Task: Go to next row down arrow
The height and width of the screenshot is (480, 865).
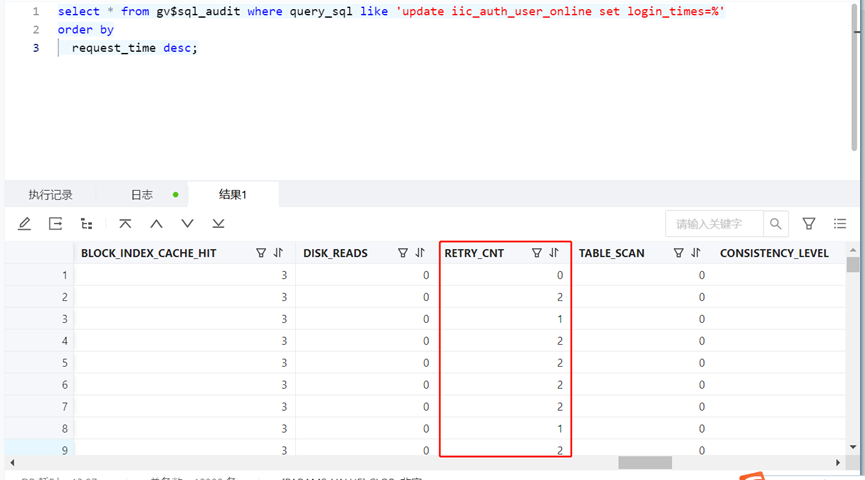Action: click(188, 223)
